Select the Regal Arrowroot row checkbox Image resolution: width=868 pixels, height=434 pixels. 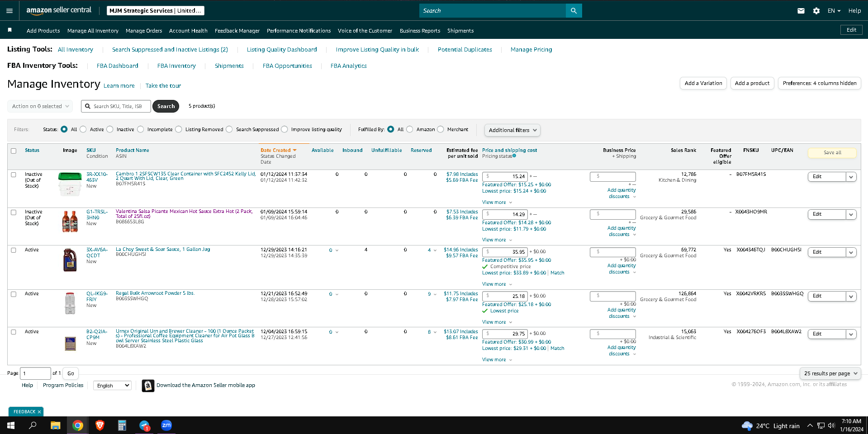tap(14, 294)
